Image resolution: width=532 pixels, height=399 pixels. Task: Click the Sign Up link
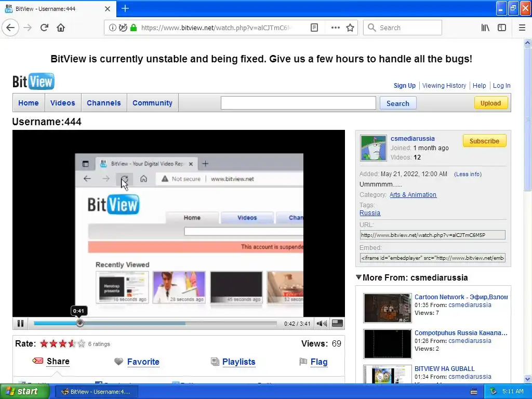tap(404, 86)
